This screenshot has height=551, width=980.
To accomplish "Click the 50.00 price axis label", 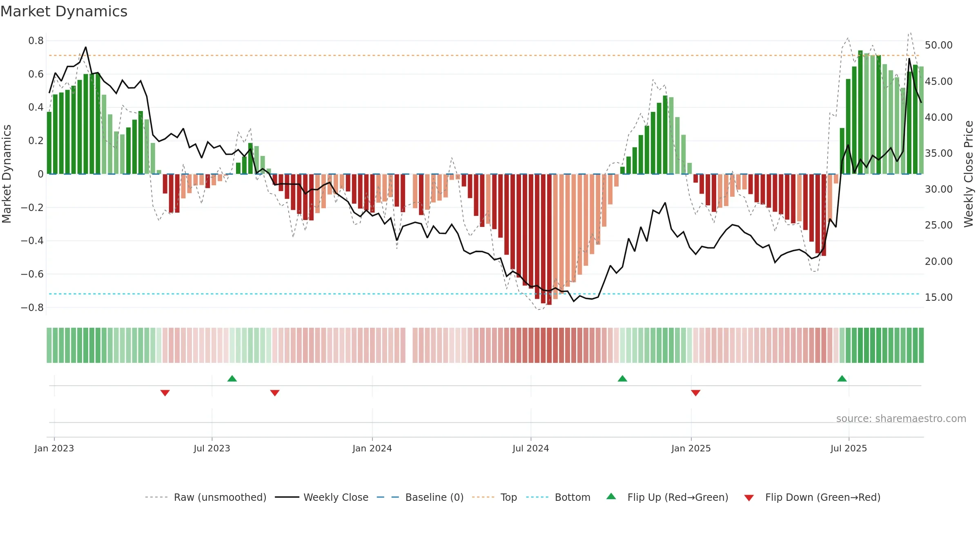I will pos(939,45).
